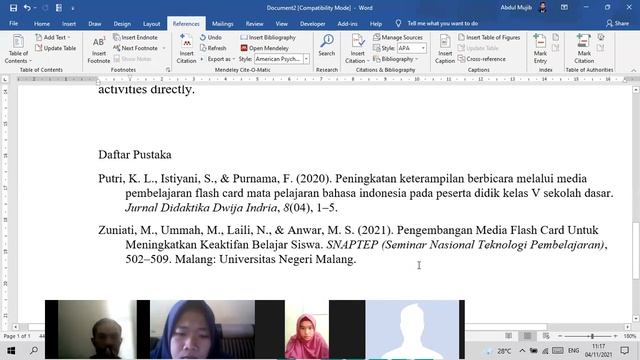Open Mendeley Desktop

click(x=264, y=48)
